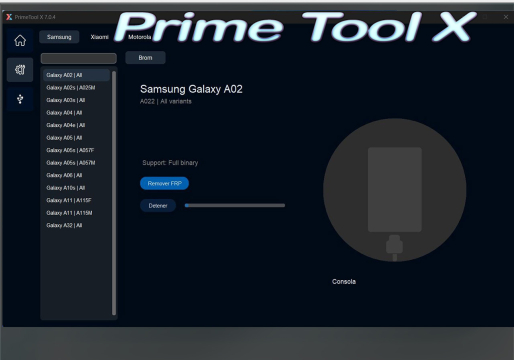This screenshot has height=360, width=514.
Task: Switch to the Motorola tab
Action: (140, 37)
